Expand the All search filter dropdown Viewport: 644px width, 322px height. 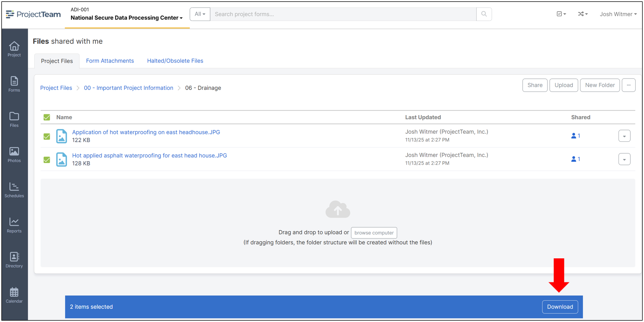click(x=200, y=14)
